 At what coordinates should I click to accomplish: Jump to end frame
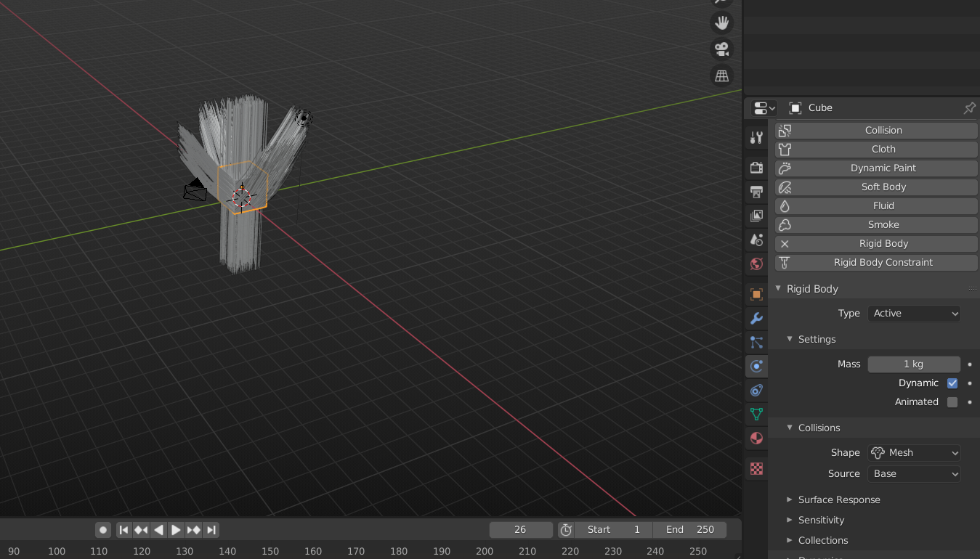211,530
